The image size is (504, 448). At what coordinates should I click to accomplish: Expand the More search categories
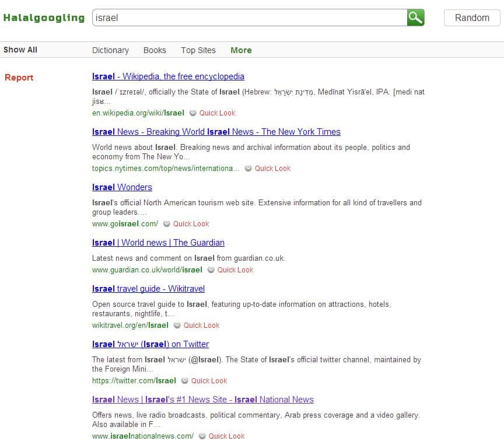(x=241, y=50)
